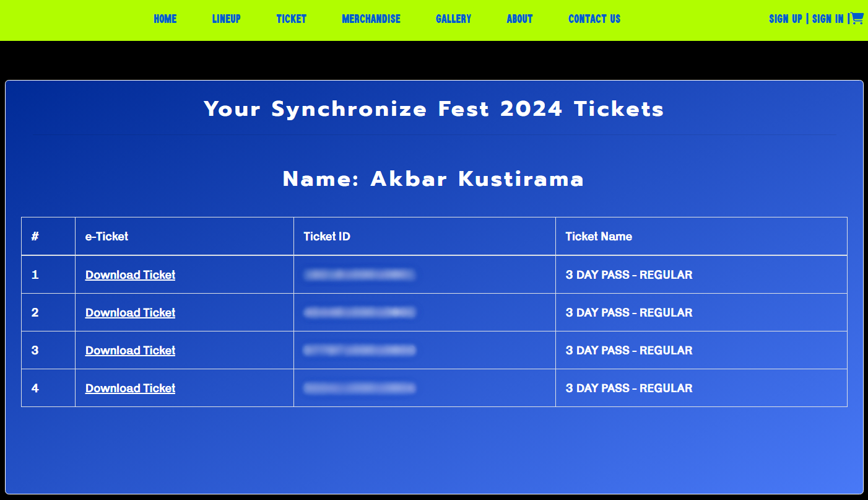Select the 3 DAY PASS – REGULAR in row 1
The height and width of the screenshot is (500, 868).
(x=628, y=274)
